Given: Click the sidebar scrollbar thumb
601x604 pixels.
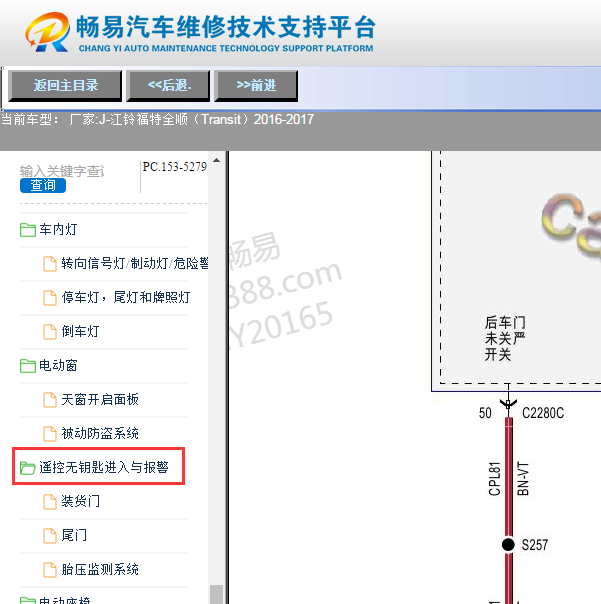Looking at the screenshot, I should tap(217, 594).
